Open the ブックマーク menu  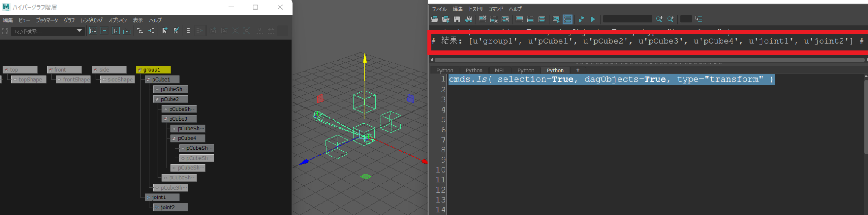(47, 20)
